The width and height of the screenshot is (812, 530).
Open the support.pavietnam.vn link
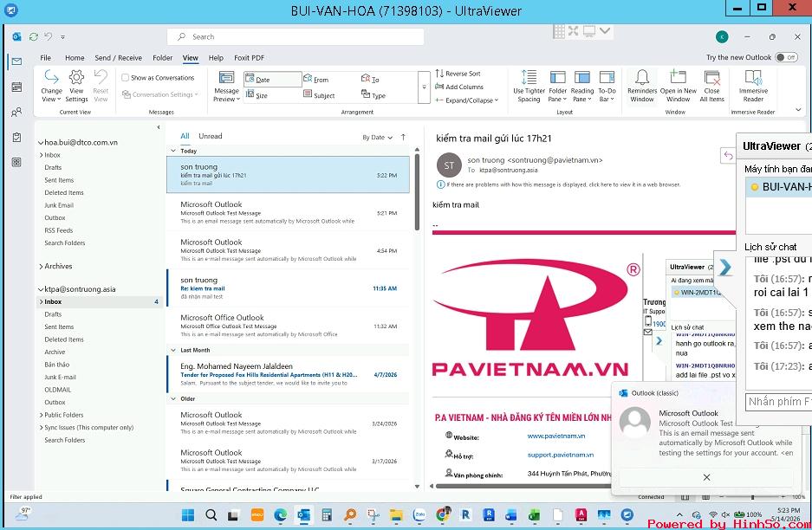pos(561,455)
